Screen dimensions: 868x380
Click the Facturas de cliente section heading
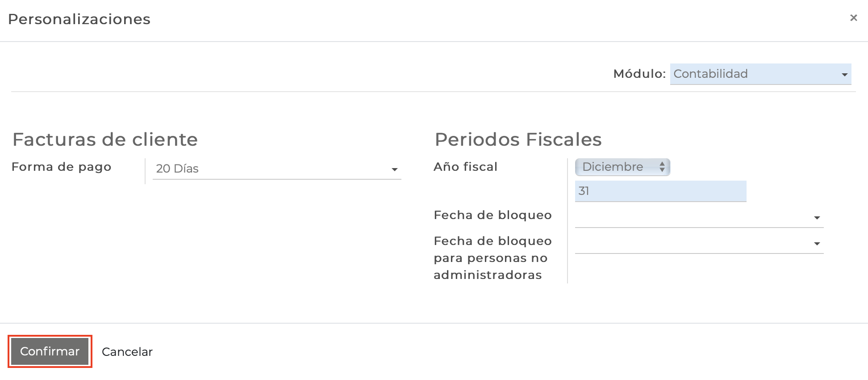coord(105,139)
